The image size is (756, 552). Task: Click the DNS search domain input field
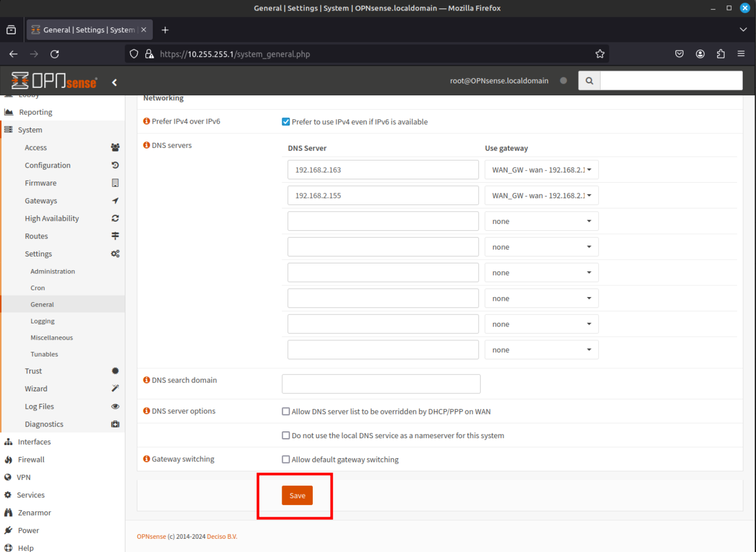tap(381, 384)
